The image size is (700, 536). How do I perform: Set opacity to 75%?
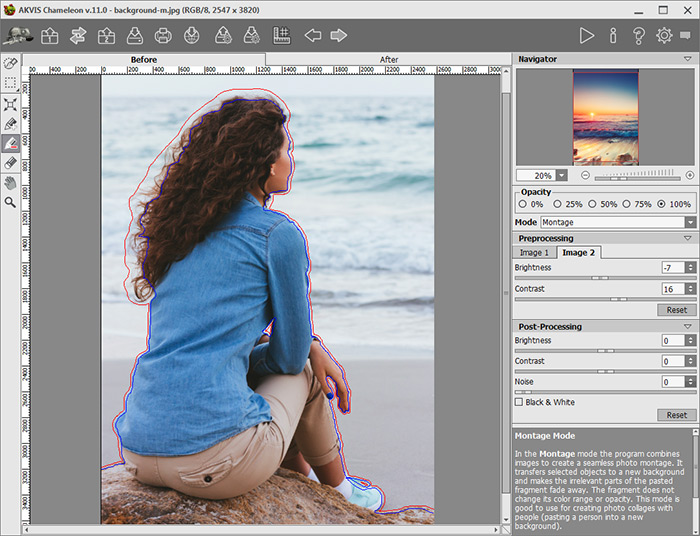[626, 204]
